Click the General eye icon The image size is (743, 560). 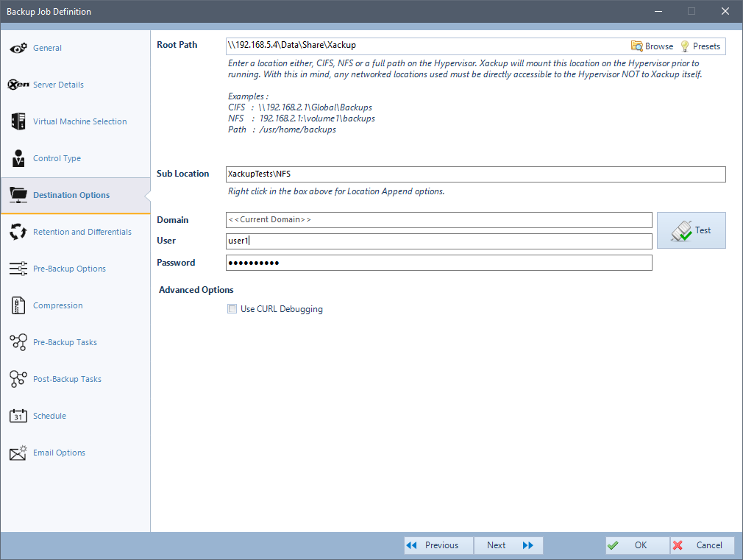[x=18, y=48]
